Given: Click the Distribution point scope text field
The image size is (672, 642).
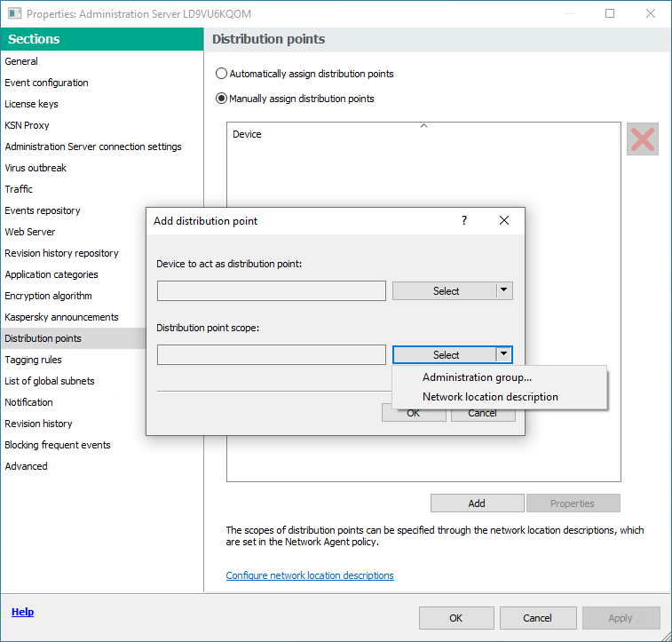Looking at the screenshot, I should point(272,354).
